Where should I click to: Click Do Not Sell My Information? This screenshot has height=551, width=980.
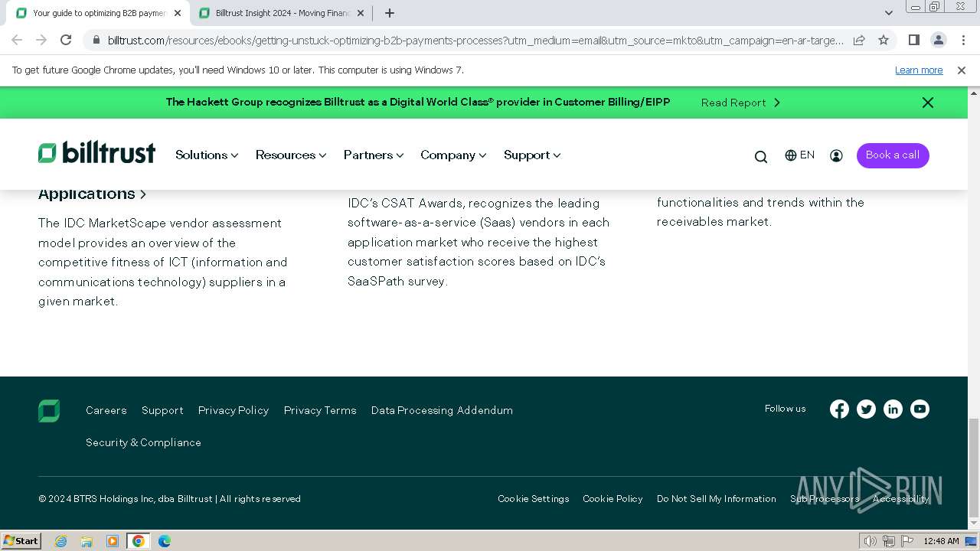pos(717,499)
